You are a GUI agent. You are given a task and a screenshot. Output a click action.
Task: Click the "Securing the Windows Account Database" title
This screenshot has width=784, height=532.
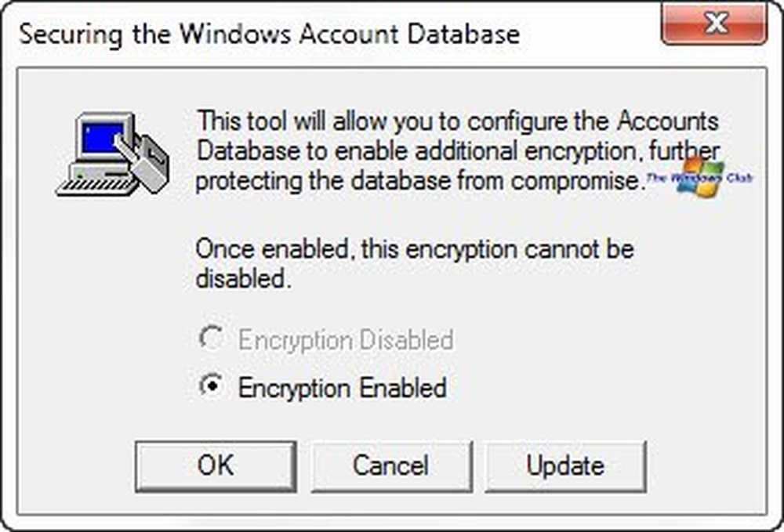coord(270,34)
